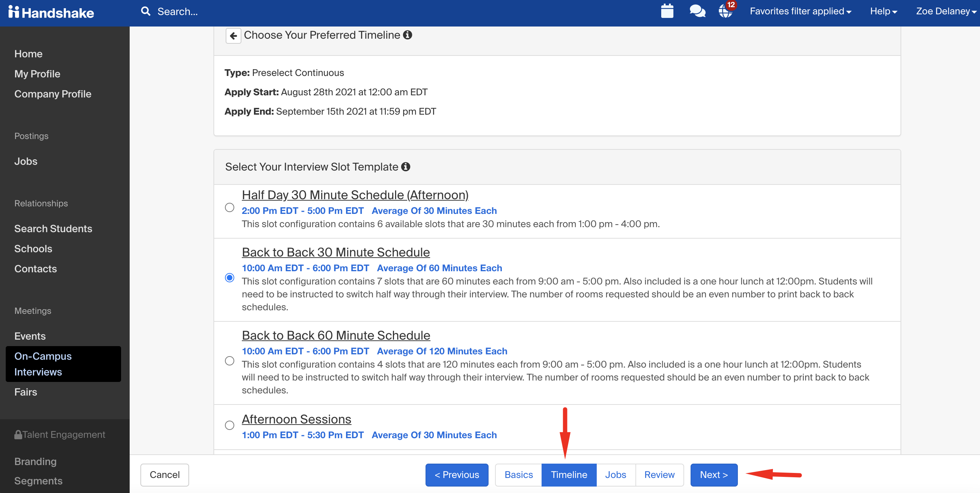Open Favorites filter applied dropdown
This screenshot has width=980, height=493.
pos(801,11)
